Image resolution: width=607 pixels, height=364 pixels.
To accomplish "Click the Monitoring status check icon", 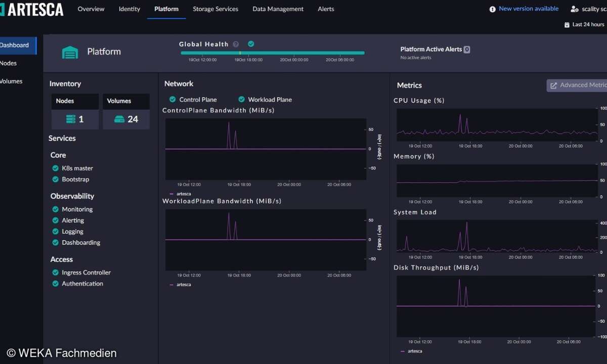I will [x=56, y=209].
